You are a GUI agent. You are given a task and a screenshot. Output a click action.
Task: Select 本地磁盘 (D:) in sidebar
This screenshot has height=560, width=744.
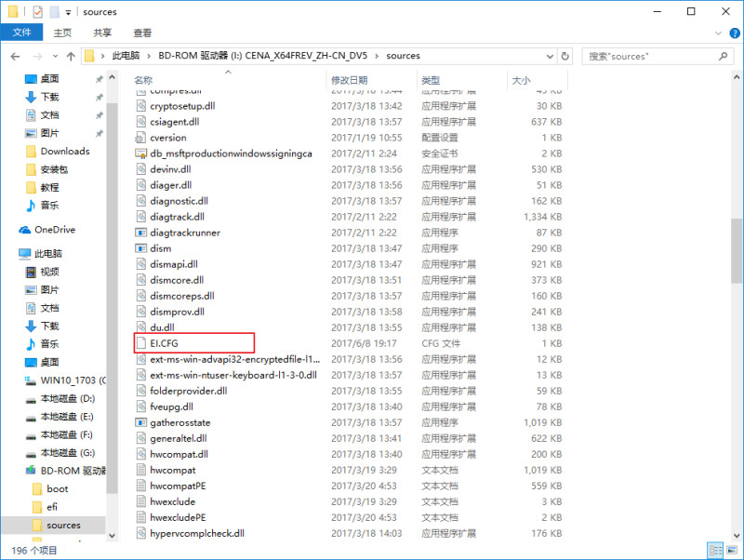67,398
